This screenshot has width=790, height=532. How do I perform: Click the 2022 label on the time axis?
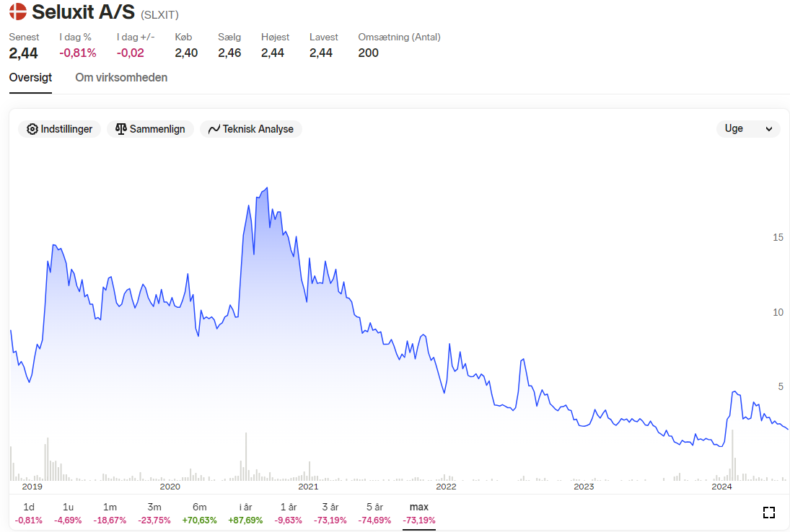[446, 487]
